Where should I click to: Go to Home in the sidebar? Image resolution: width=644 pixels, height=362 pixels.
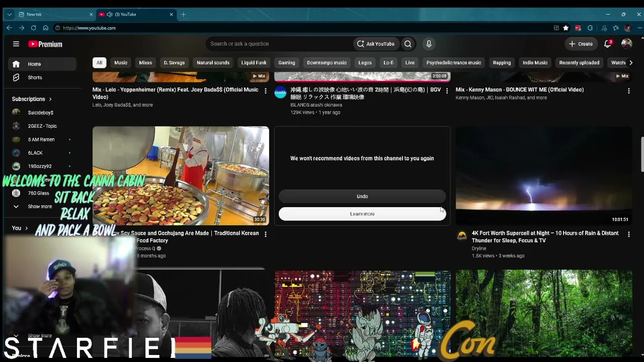pos(43,64)
